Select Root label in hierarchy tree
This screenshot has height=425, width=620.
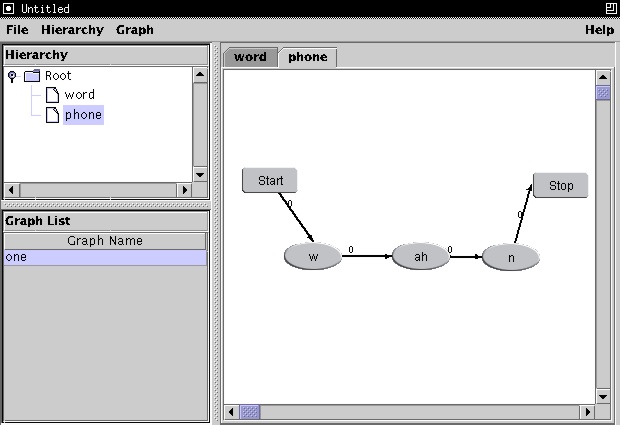coord(58,76)
